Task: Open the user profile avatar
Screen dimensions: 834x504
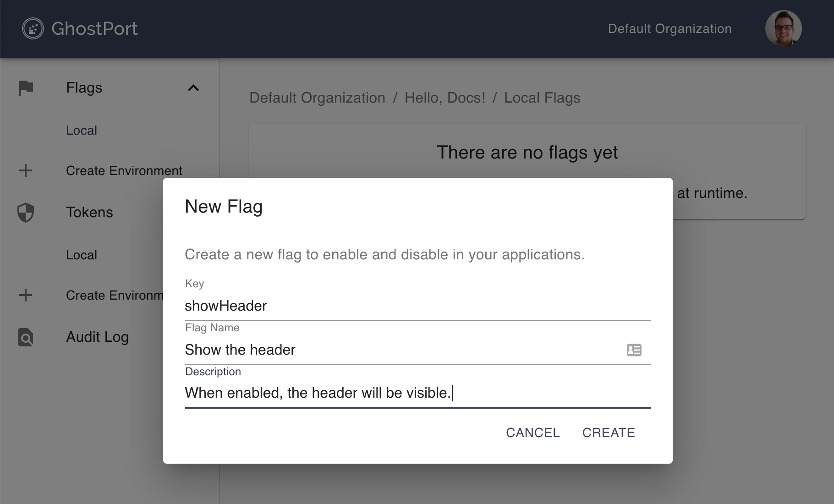Action: [x=784, y=28]
